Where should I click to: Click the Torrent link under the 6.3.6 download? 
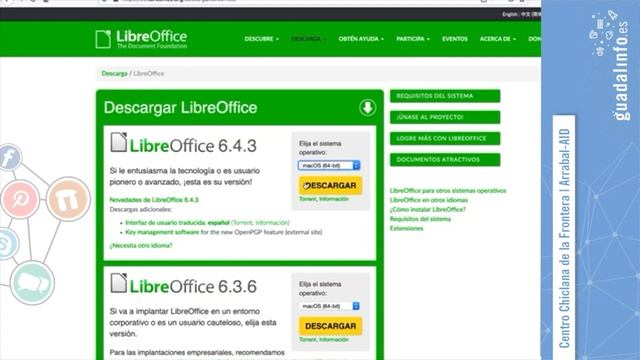[308, 340]
